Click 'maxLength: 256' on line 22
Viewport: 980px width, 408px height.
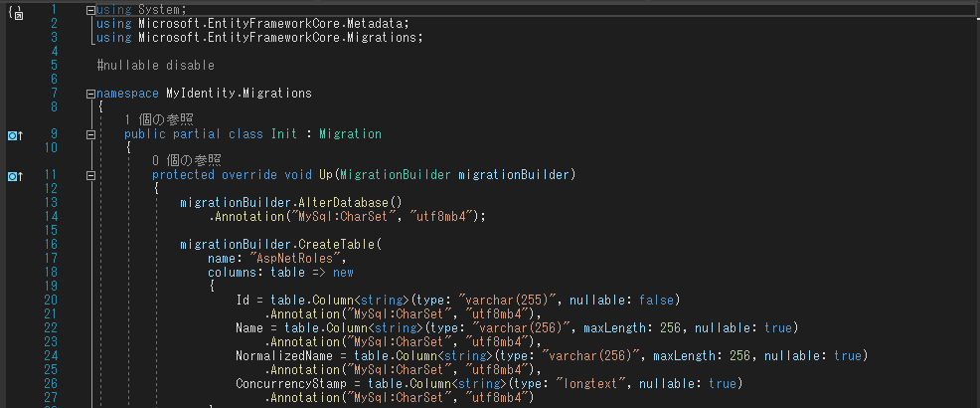coord(632,327)
